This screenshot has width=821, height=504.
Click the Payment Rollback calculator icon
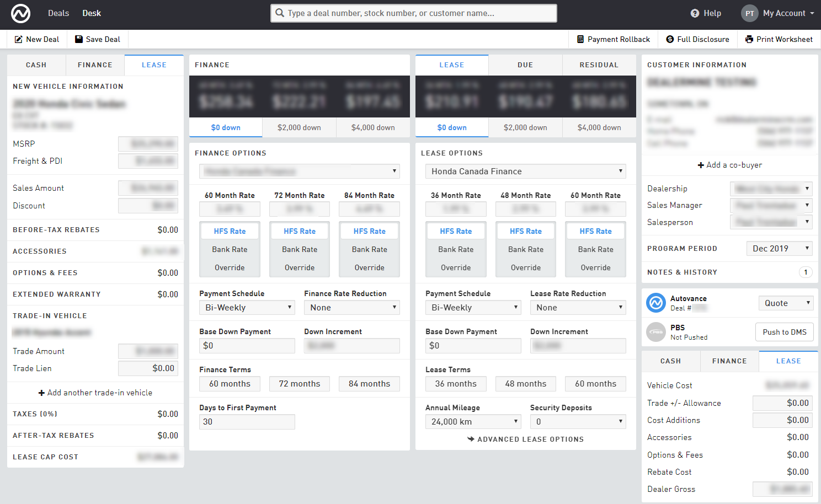tap(580, 39)
